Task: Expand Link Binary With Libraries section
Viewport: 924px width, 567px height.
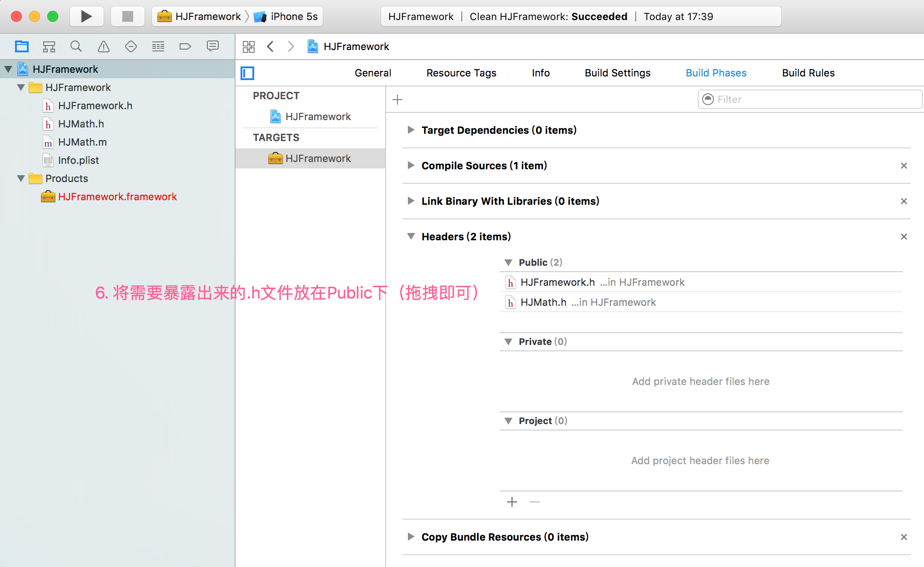Action: (x=411, y=201)
